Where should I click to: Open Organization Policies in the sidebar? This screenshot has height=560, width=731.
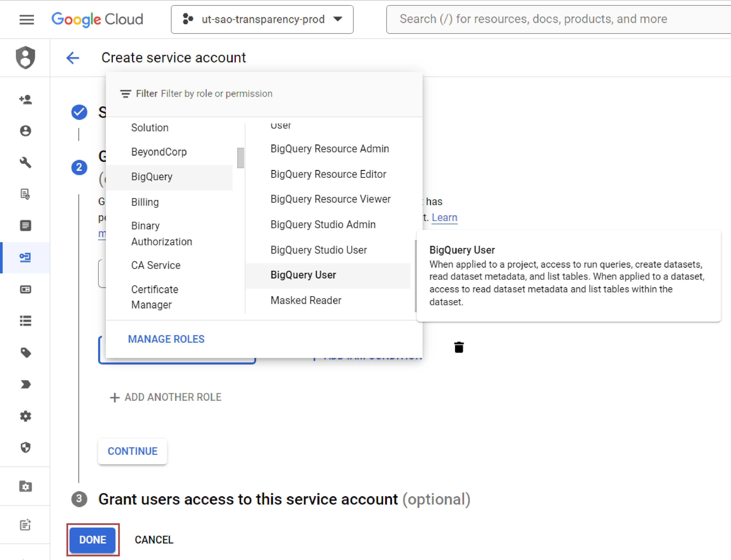[26, 226]
